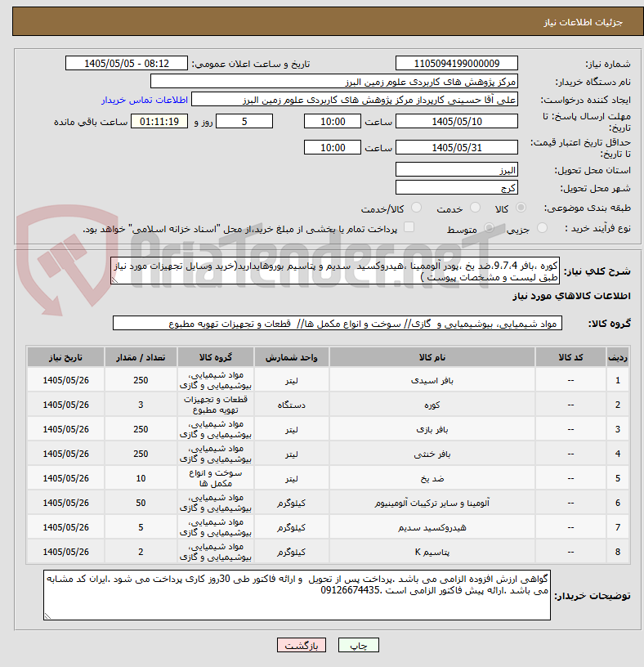This screenshot has height=667, width=644.
Task: Click quantity 10 in the ضد یخ row
Action: pos(141,478)
